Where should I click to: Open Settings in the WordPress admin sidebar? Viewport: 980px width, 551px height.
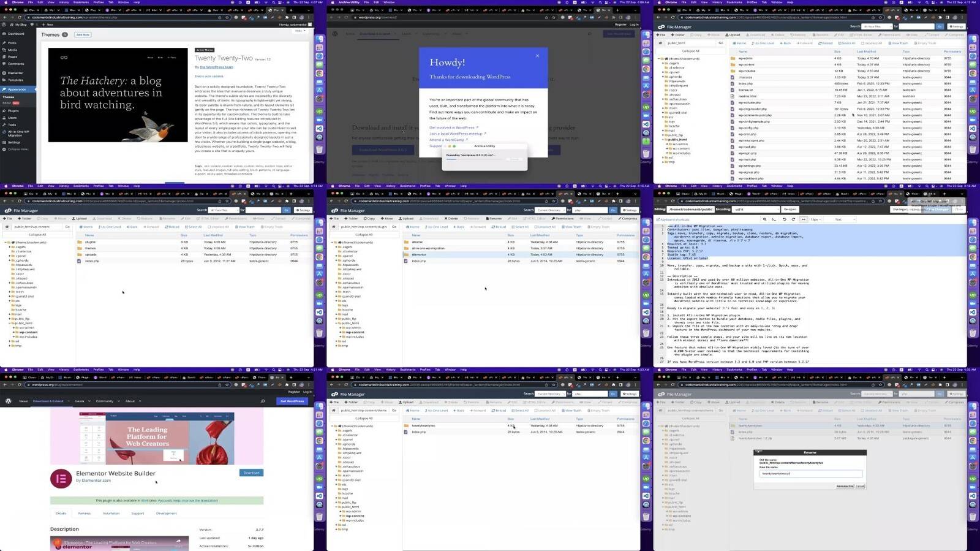(13, 142)
